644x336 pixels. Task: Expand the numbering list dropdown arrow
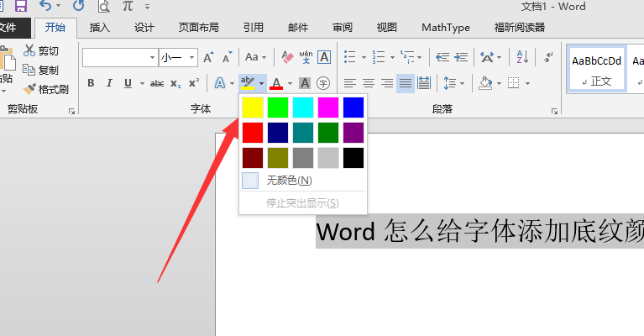click(392, 57)
